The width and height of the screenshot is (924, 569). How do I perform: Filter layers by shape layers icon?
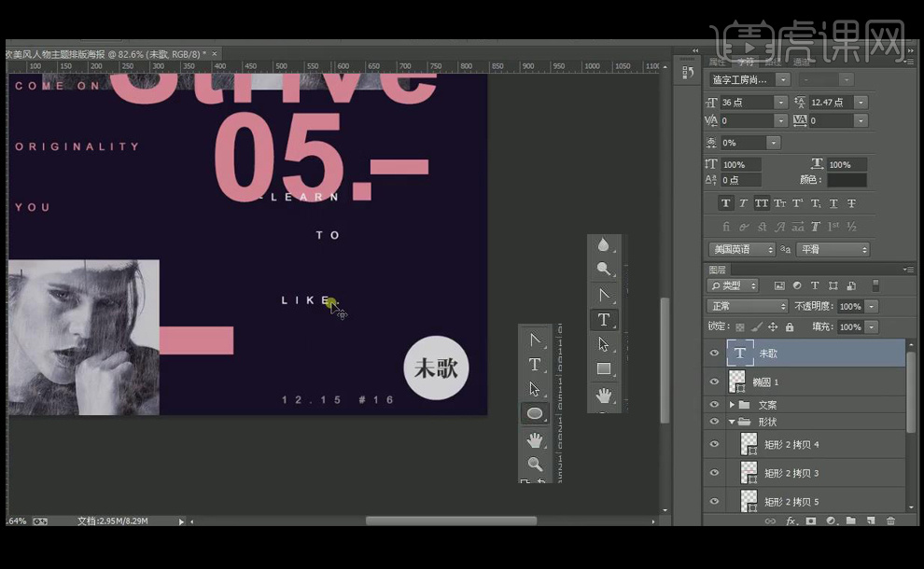(833, 285)
